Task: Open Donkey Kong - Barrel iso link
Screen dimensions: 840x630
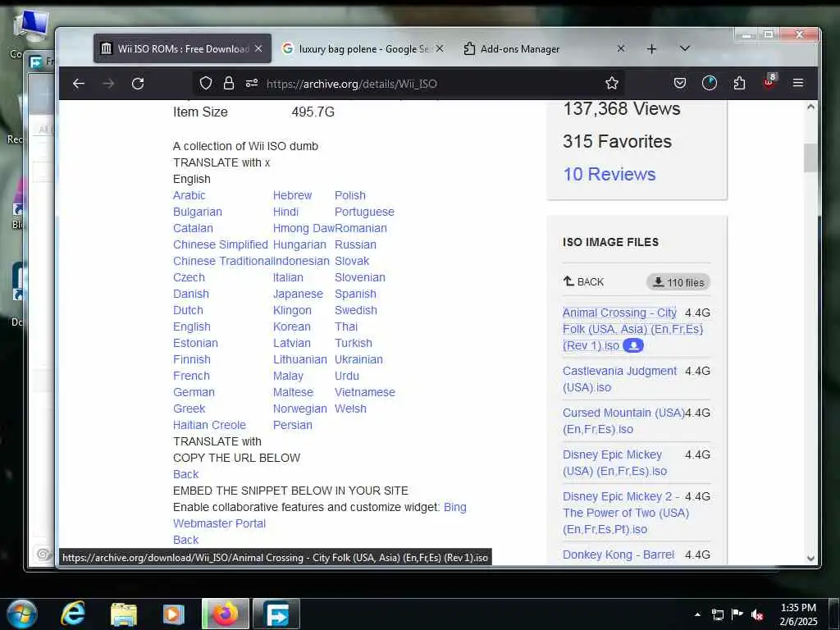Action: coord(619,555)
